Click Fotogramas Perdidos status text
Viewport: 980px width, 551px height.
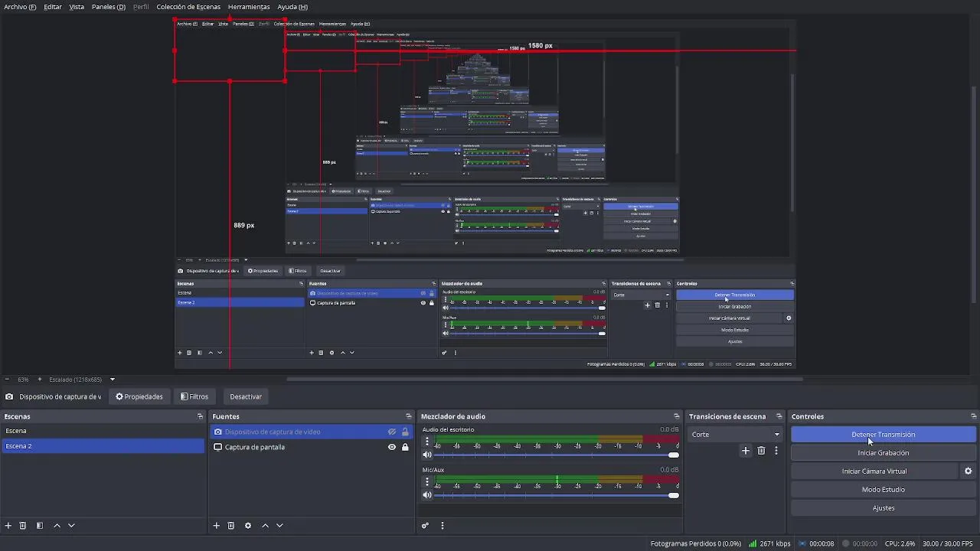pyautogui.click(x=696, y=544)
